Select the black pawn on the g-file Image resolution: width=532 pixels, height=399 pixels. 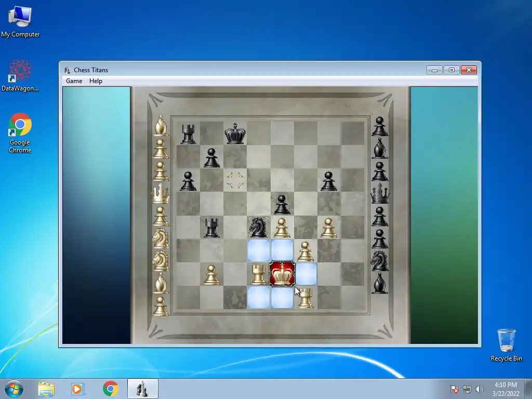click(x=328, y=181)
